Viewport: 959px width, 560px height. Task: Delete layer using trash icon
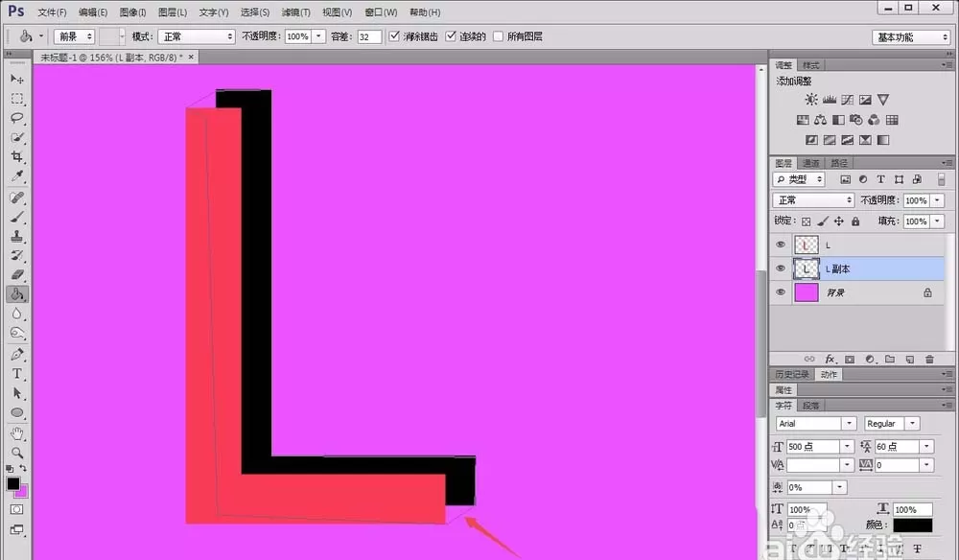tap(929, 359)
